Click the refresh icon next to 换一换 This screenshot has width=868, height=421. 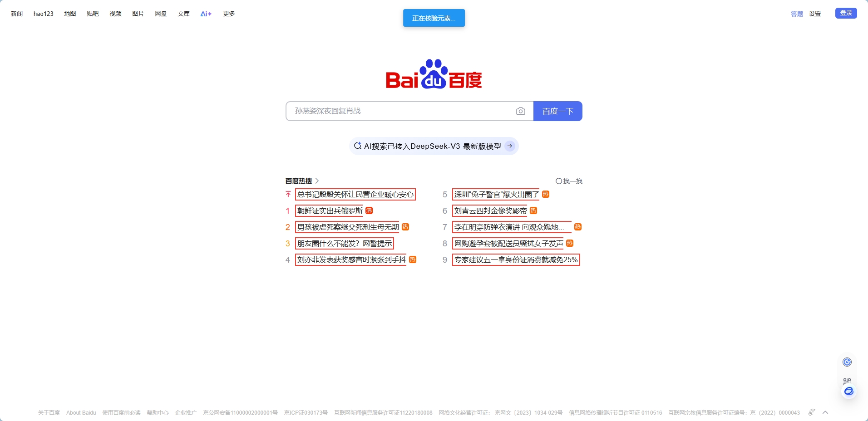pos(559,181)
